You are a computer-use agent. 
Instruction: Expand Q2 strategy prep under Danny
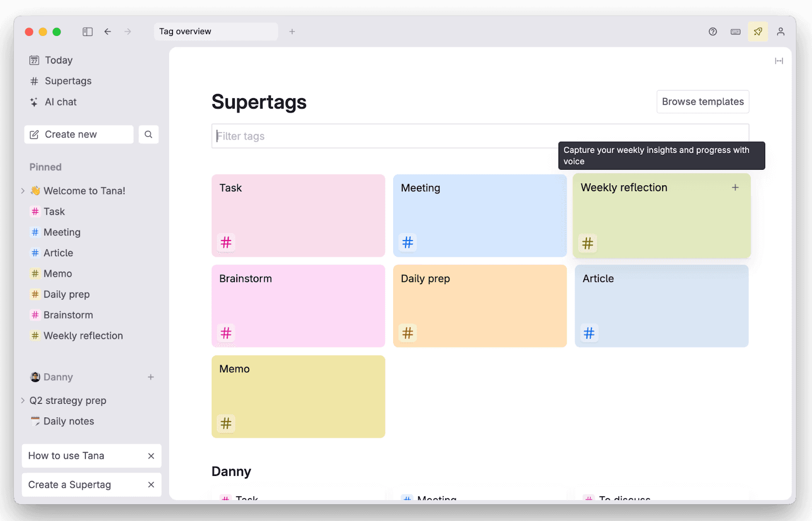point(22,400)
